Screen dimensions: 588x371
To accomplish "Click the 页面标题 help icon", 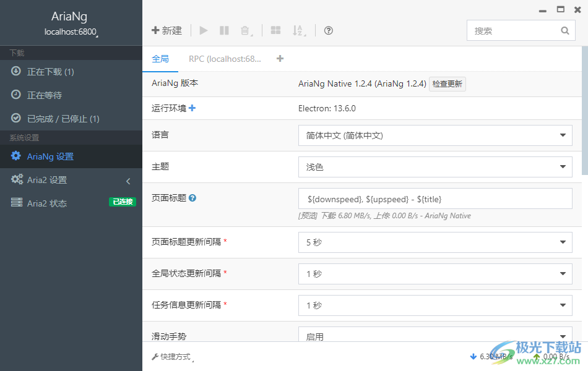I will [192, 198].
